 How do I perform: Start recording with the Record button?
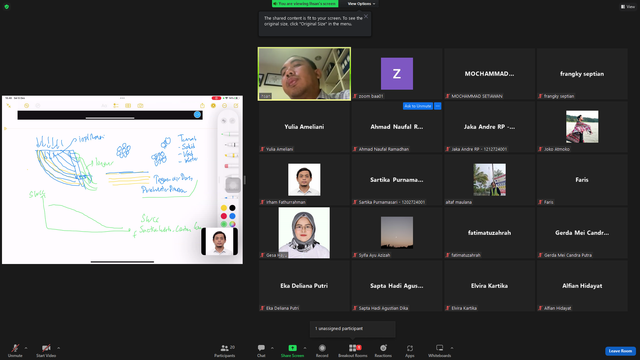coord(322,350)
